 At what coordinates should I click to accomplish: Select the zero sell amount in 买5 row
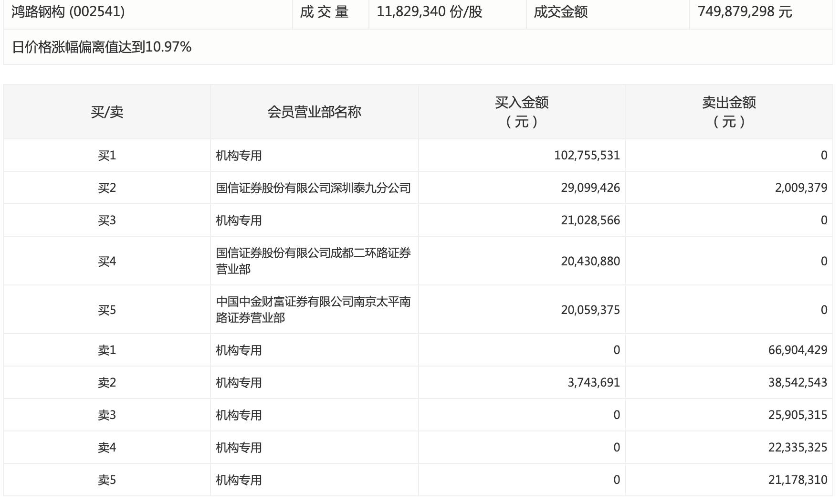[x=824, y=310]
